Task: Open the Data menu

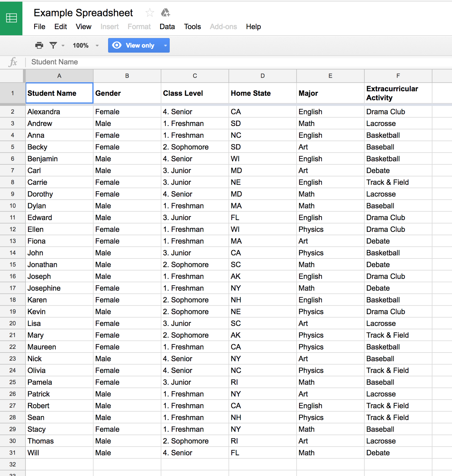Action: click(167, 27)
